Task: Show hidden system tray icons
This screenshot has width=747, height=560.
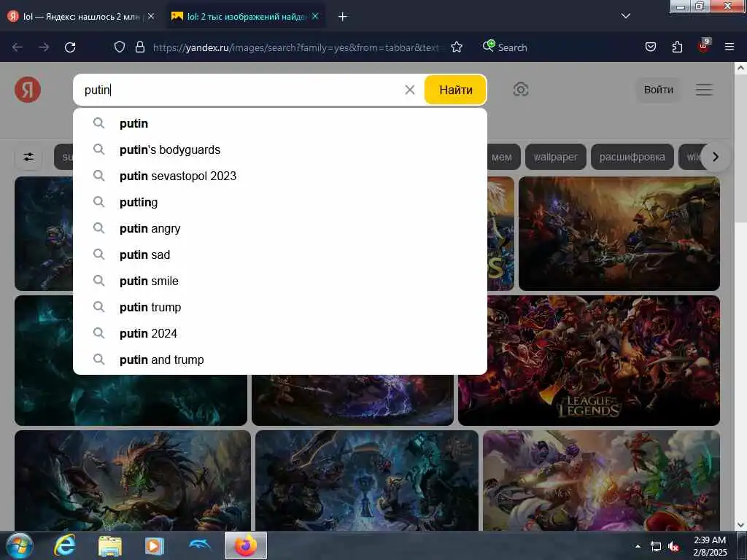Action: click(x=638, y=546)
